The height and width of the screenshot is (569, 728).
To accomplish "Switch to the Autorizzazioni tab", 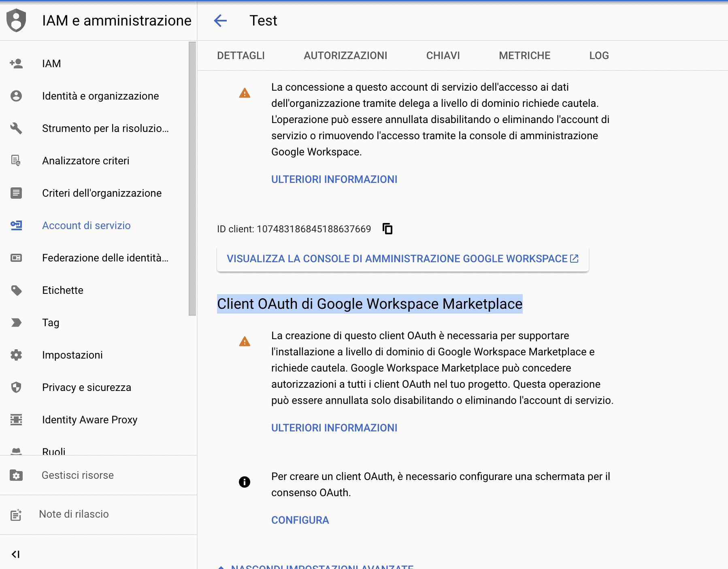I will [345, 55].
